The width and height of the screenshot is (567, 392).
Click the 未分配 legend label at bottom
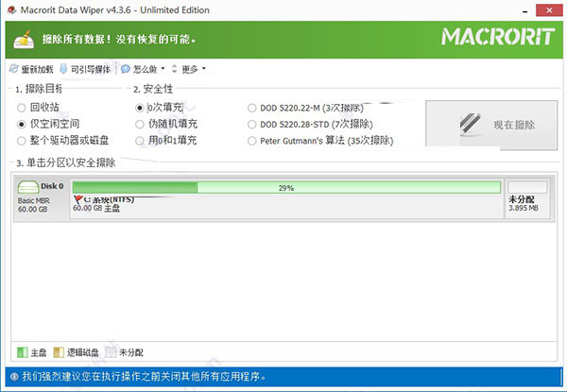(x=131, y=352)
